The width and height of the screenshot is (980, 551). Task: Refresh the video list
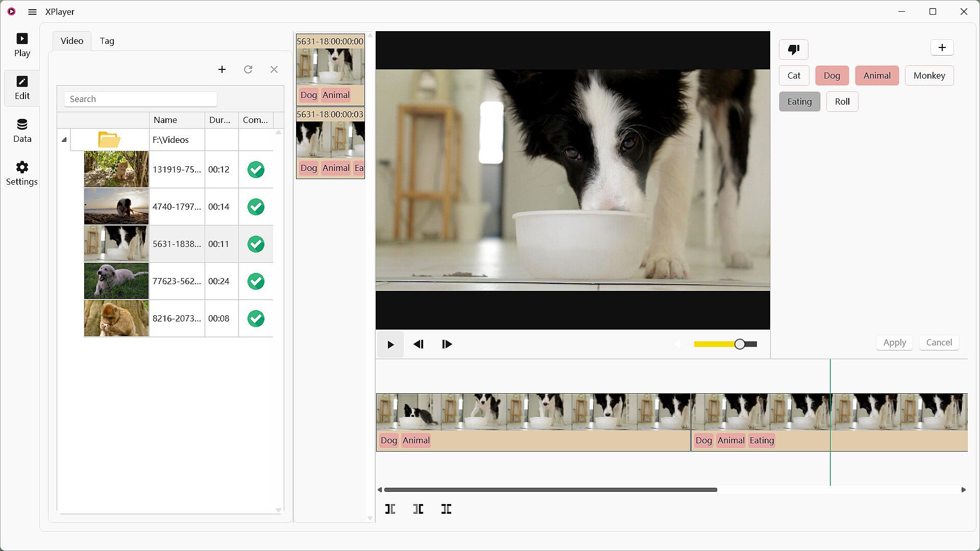pyautogui.click(x=248, y=69)
